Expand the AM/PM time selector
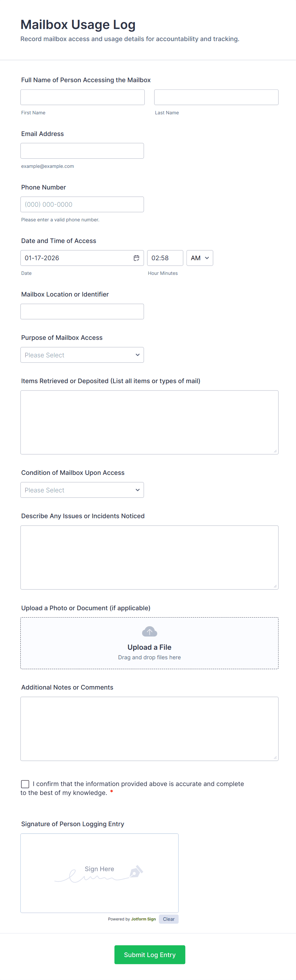The width and height of the screenshot is (296, 980). point(200,258)
